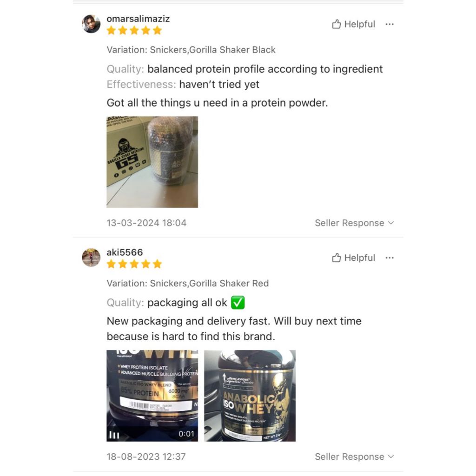
Task: Click thumbs-up icon on omarsalimaziz review
Action: click(x=336, y=24)
